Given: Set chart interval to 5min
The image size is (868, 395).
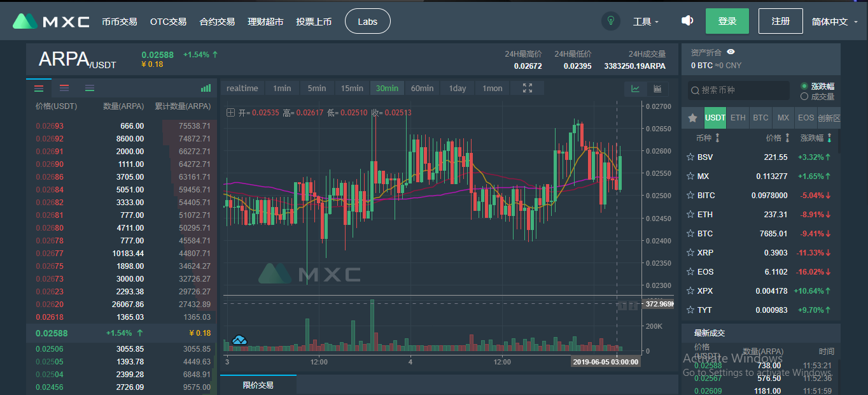Looking at the screenshot, I should pyautogui.click(x=317, y=88).
